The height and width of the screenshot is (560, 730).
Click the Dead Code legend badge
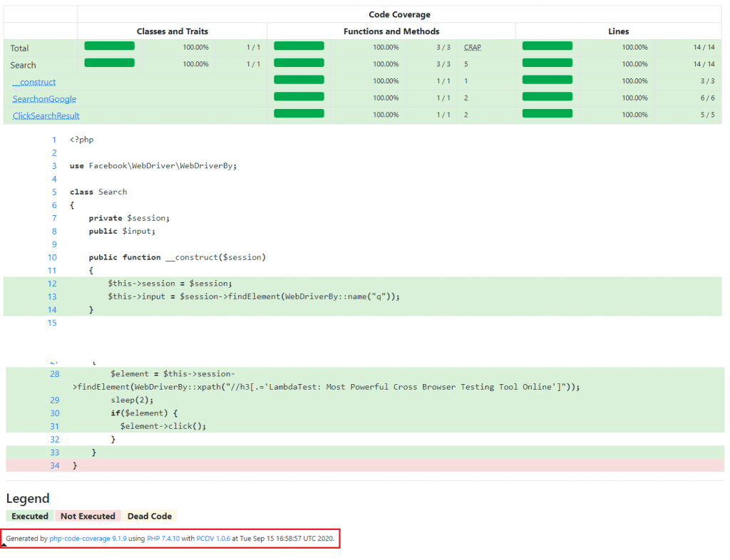point(150,516)
